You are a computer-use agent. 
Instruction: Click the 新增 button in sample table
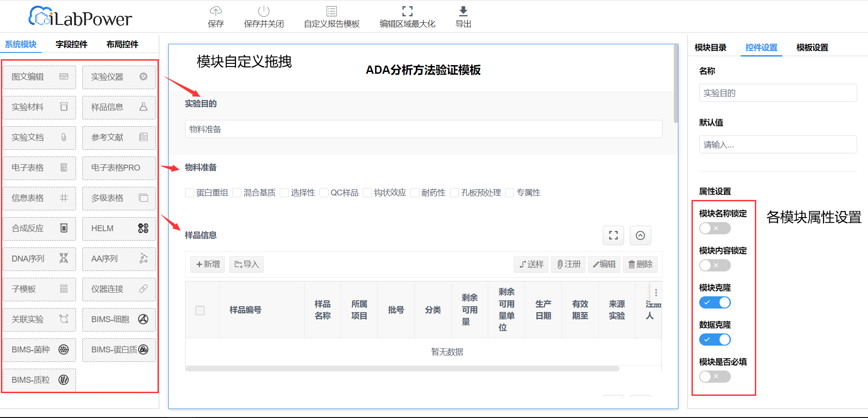click(208, 264)
